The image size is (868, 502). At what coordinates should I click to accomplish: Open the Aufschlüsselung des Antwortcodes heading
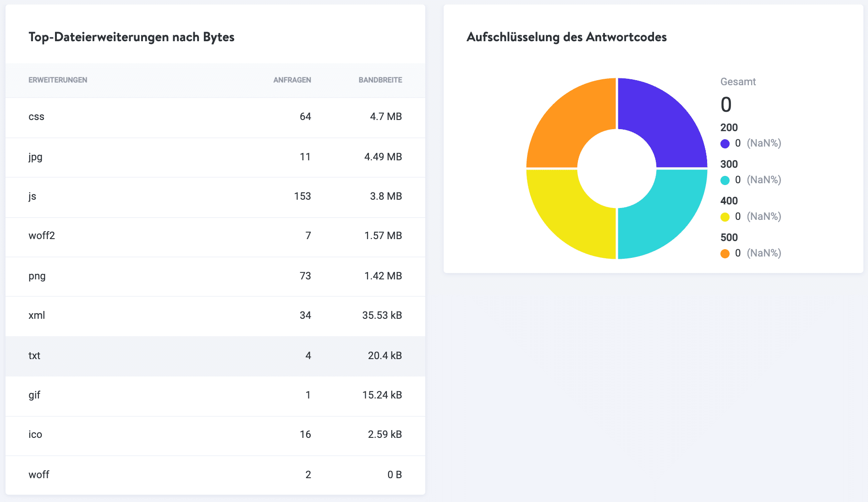click(x=567, y=37)
